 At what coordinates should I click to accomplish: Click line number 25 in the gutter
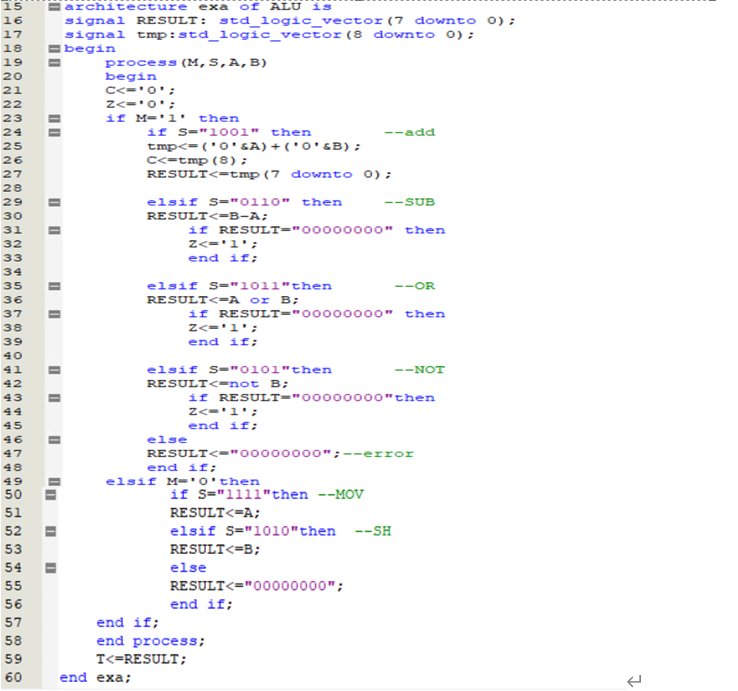point(13,146)
